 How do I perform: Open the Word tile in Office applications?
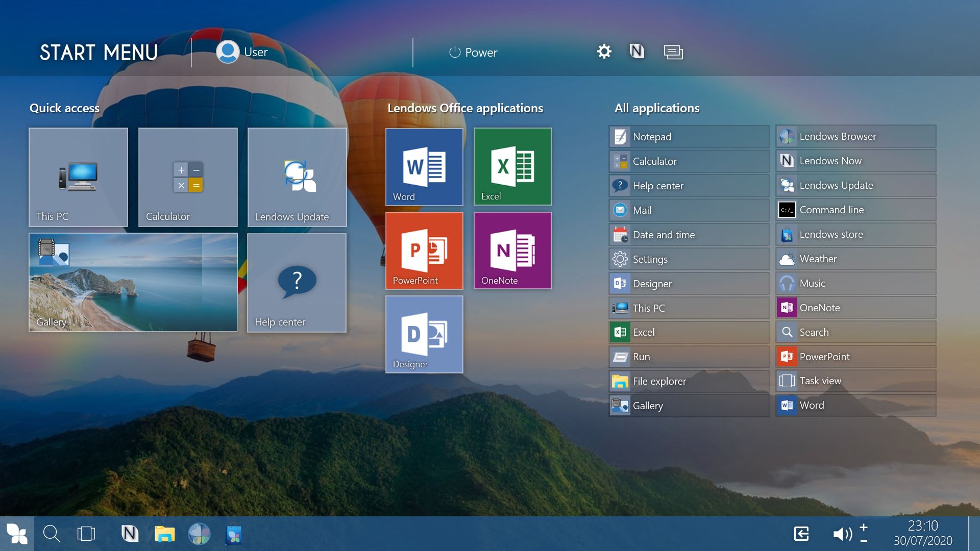pos(424,167)
